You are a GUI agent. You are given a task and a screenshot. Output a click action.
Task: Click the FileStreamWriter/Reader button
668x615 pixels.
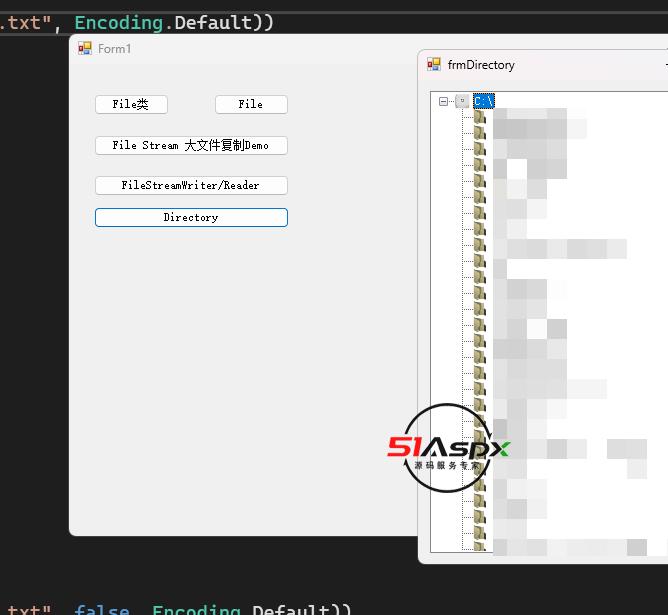191,185
